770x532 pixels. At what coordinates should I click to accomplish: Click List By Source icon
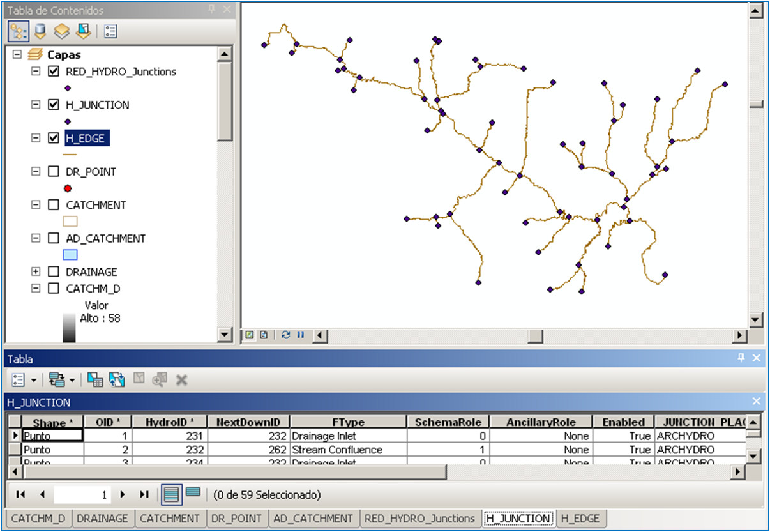[40, 31]
